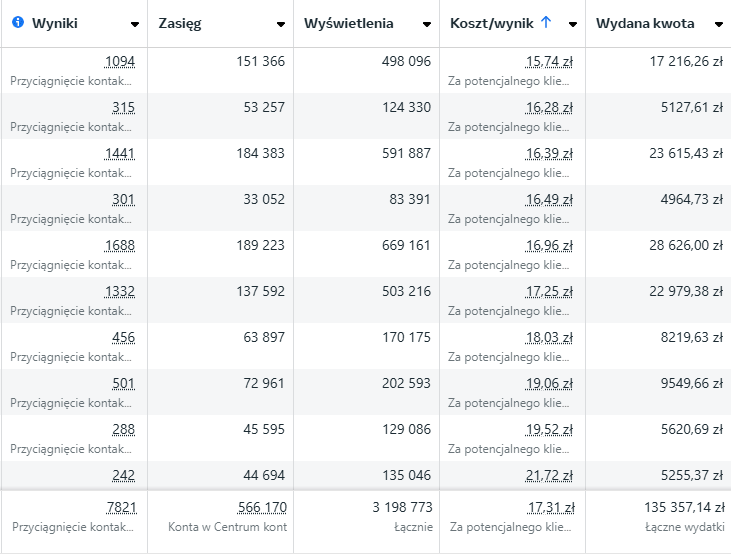Open the 1094 results link
The image size is (731, 555).
(x=119, y=62)
